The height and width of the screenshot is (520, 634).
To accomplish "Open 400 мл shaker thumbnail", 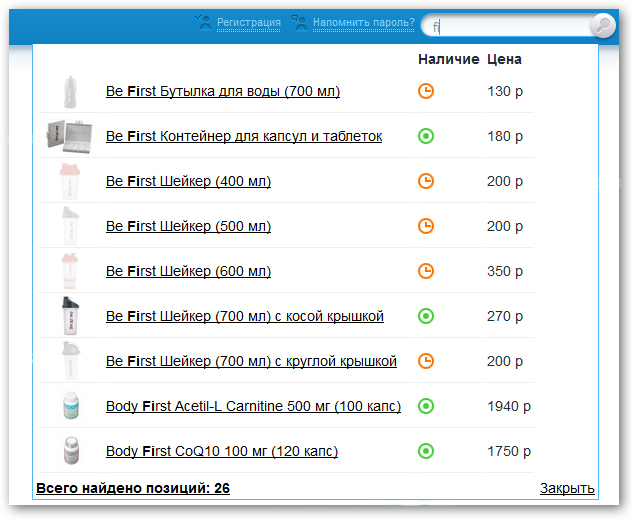I will pyautogui.click(x=70, y=181).
